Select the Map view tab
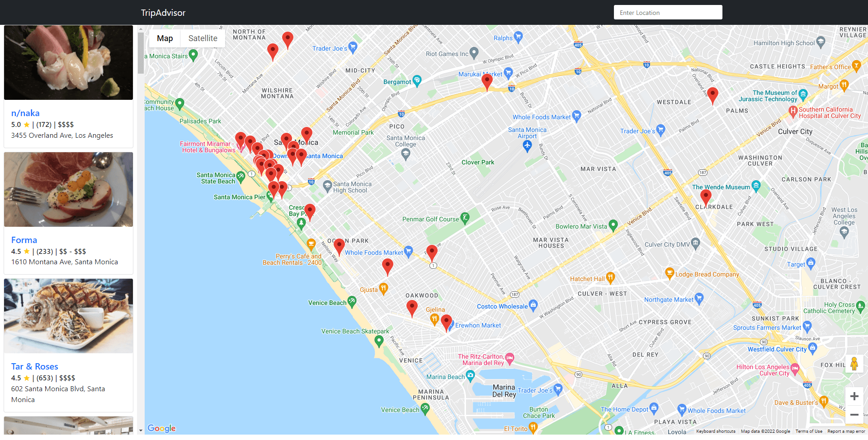 click(165, 38)
